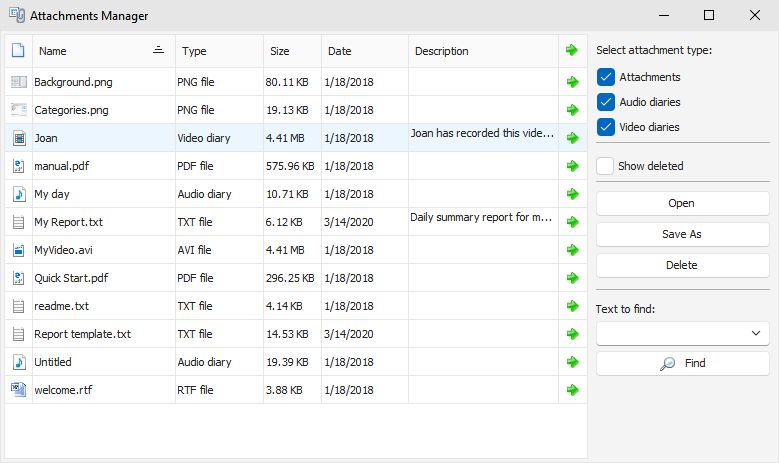Click the PNG thumbnail icon for Categories.png

(19, 110)
